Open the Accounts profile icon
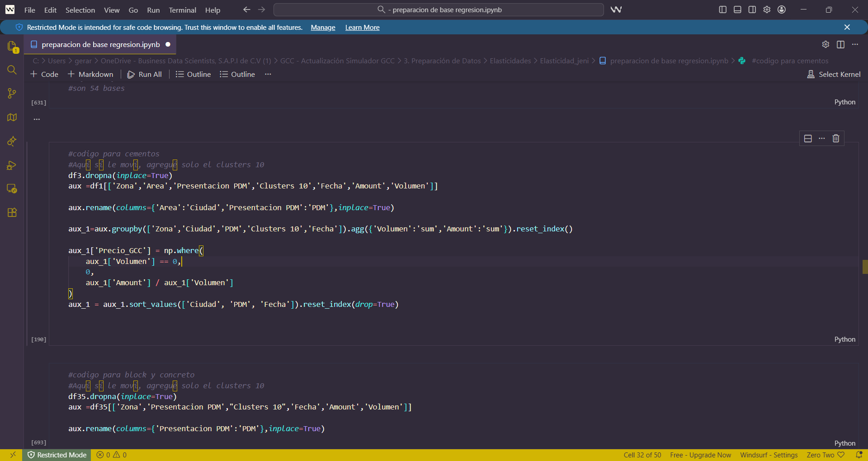This screenshot has width=868, height=461. coord(782,9)
